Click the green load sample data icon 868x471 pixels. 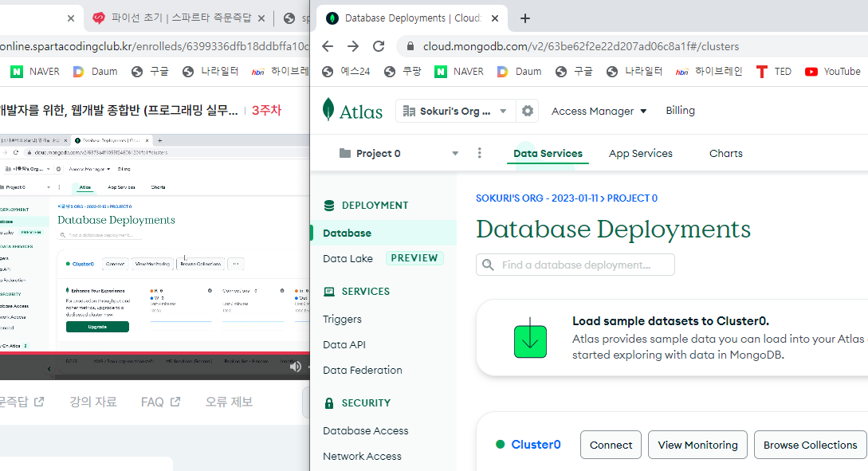[530, 338]
